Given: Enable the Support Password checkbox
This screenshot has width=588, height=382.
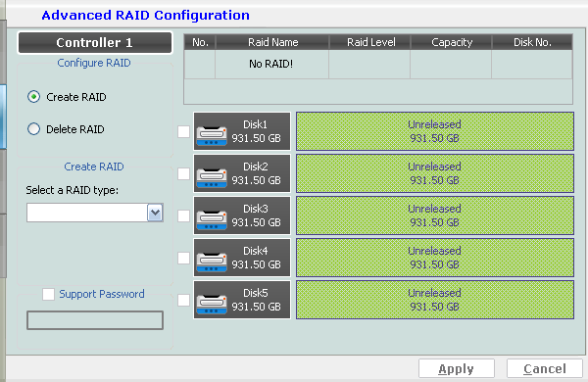Looking at the screenshot, I should coord(48,294).
